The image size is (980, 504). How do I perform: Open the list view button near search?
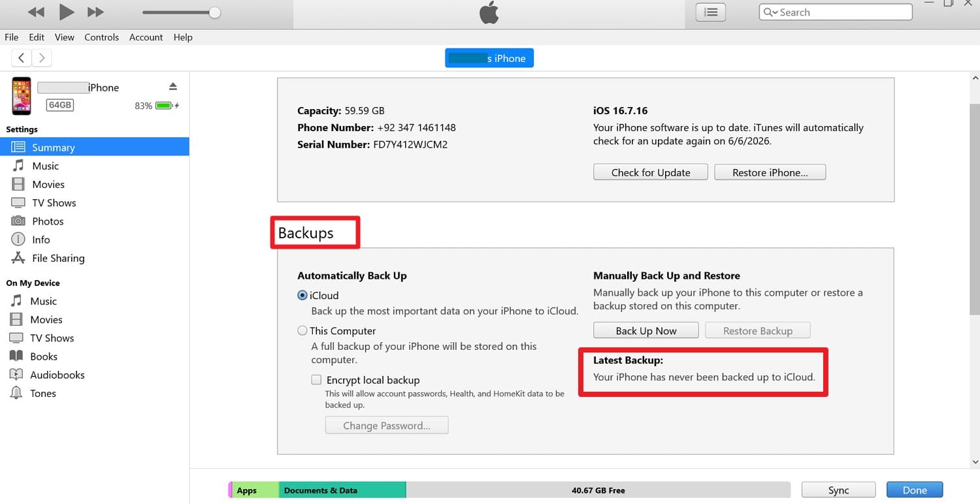pyautogui.click(x=711, y=12)
